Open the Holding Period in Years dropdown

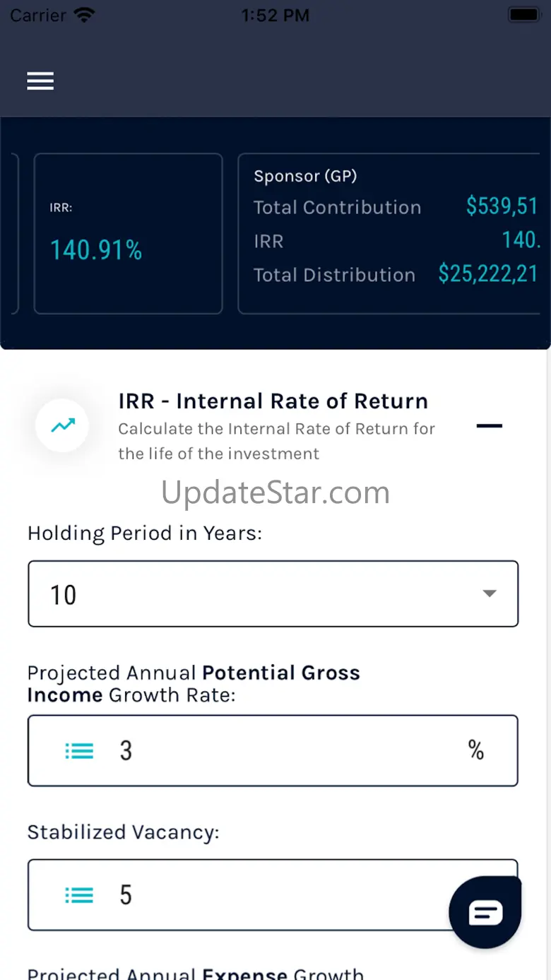coord(273,594)
